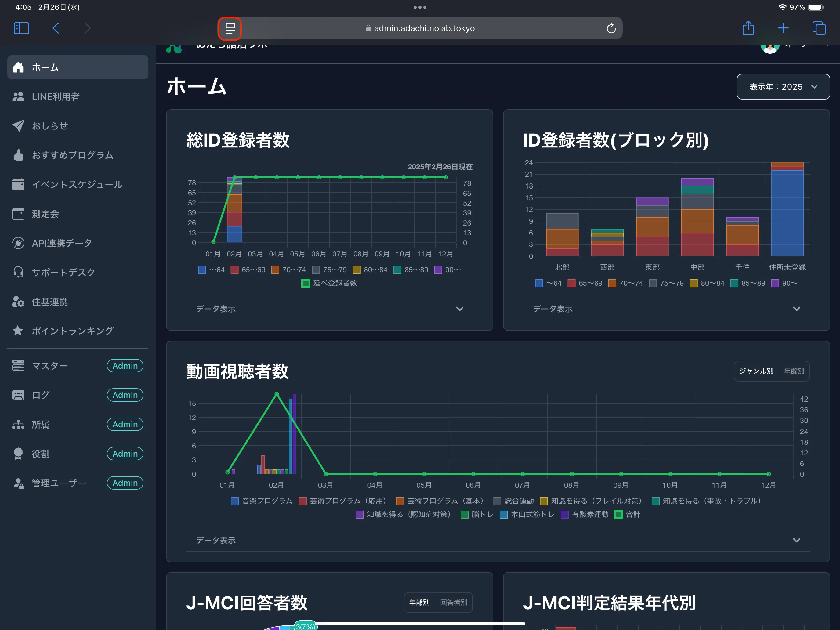Open LINE利用者 page link

click(x=56, y=97)
